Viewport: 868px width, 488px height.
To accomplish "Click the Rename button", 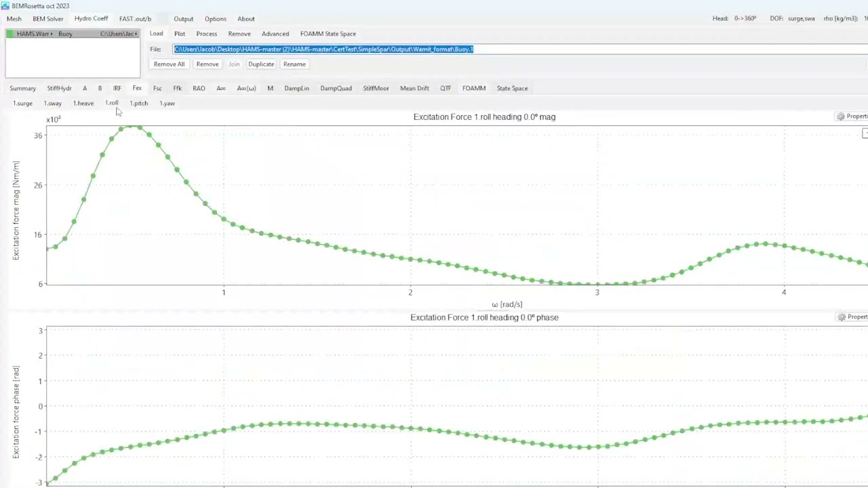I will [x=294, y=64].
